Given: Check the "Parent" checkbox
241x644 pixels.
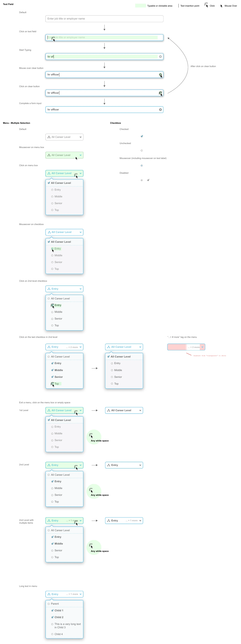Looking at the screenshot, I should [x=49, y=603].
